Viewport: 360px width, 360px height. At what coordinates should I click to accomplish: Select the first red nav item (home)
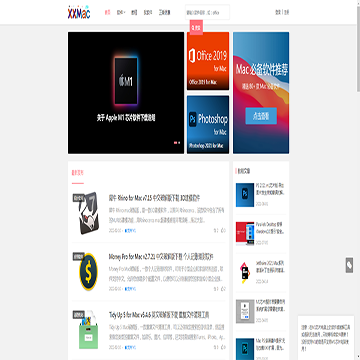tap(107, 13)
